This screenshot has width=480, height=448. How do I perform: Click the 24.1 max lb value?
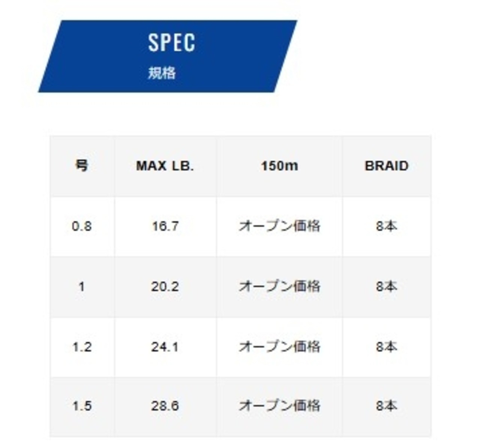(165, 347)
